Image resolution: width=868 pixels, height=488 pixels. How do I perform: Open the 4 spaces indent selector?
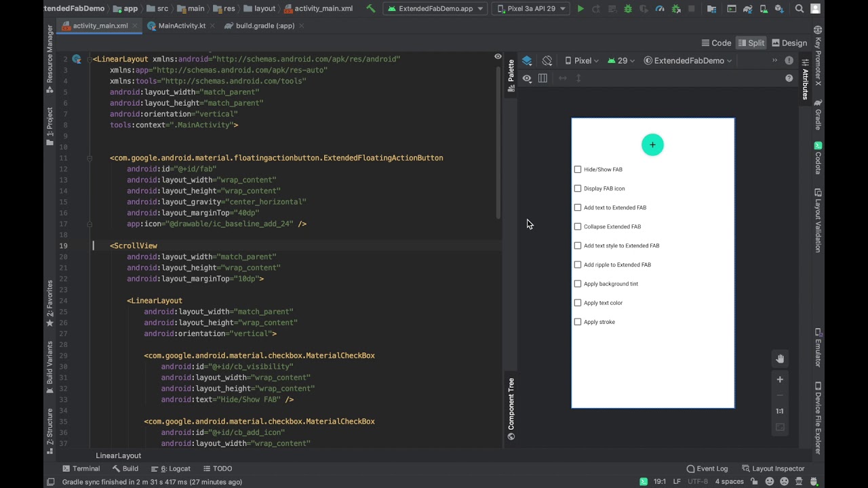(730, 482)
